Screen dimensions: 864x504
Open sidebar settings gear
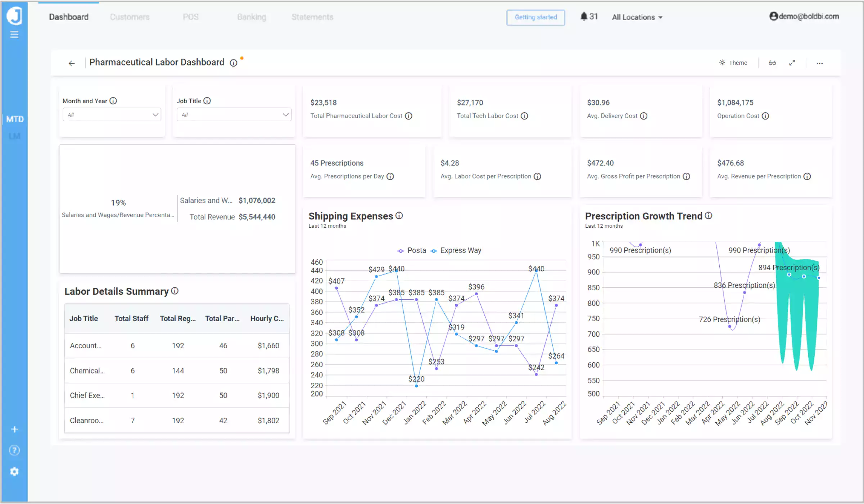(14, 472)
